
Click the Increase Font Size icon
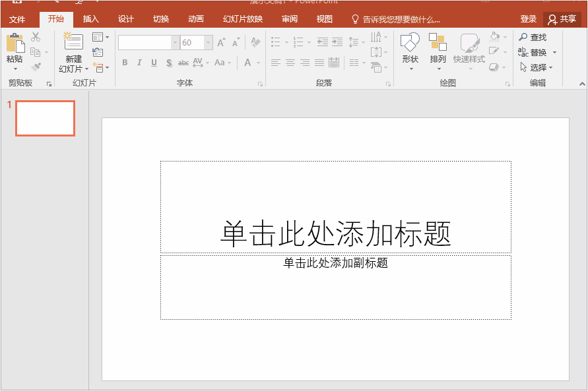tap(221, 43)
